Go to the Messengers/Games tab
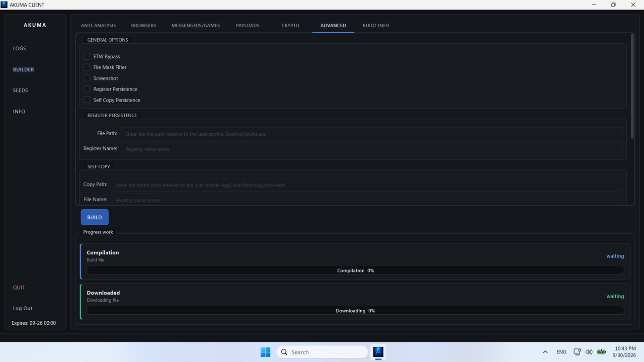Viewport: 644px width, 362px height. (196, 26)
